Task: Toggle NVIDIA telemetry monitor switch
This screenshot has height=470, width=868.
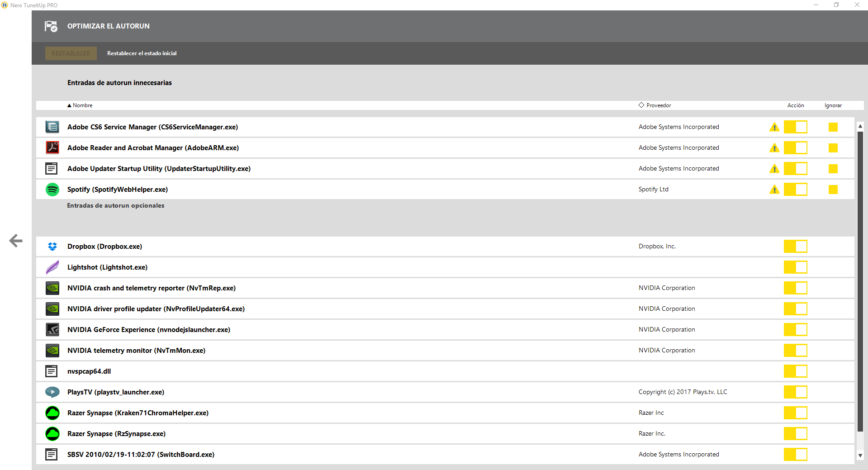Action: 796,351
